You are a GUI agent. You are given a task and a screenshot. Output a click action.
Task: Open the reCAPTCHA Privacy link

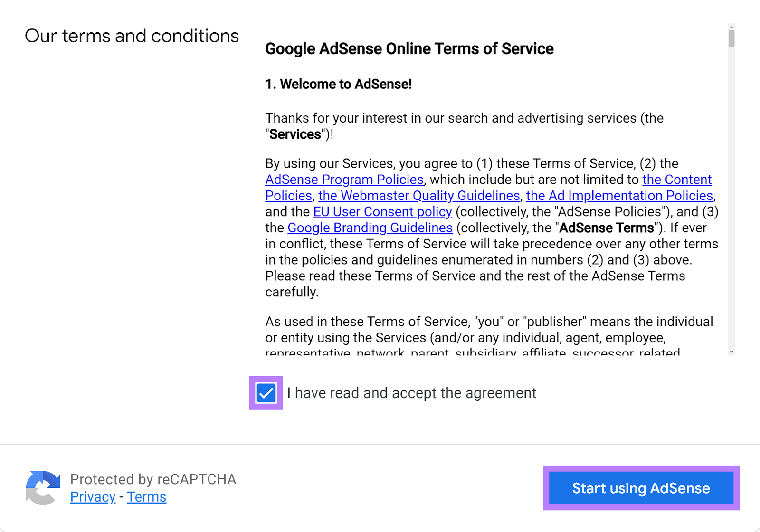[x=93, y=496]
